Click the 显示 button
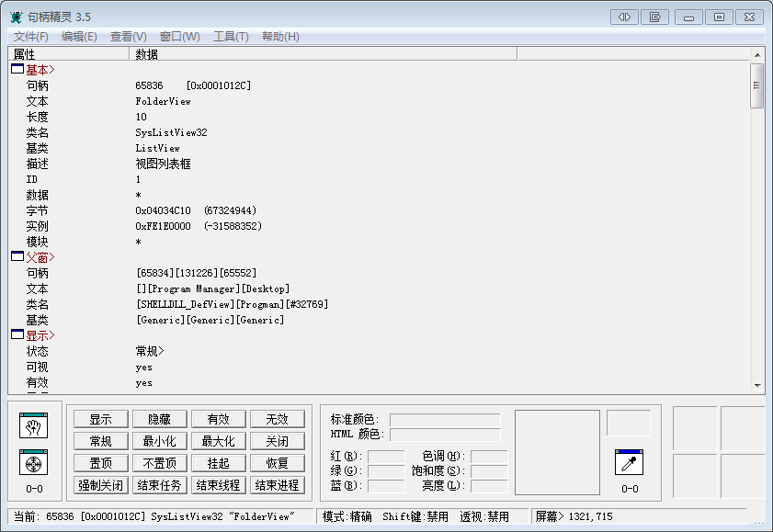773x532 pixels. pos(101,419)
